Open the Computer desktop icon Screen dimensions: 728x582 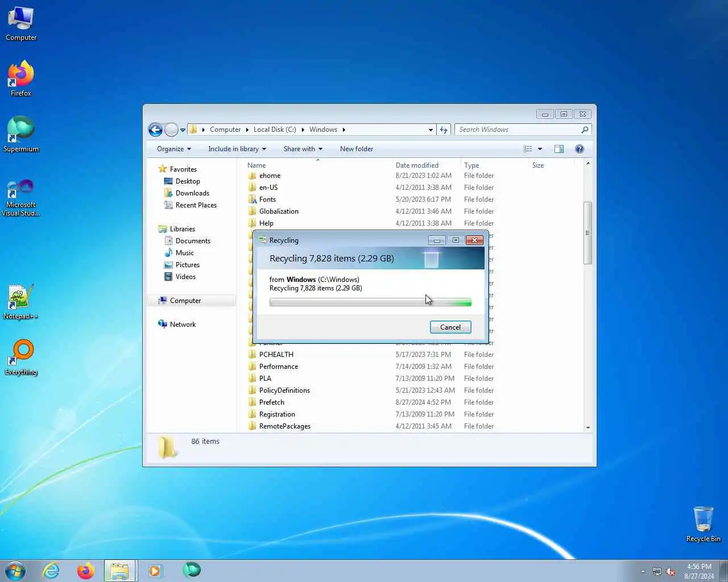[21, 24]
